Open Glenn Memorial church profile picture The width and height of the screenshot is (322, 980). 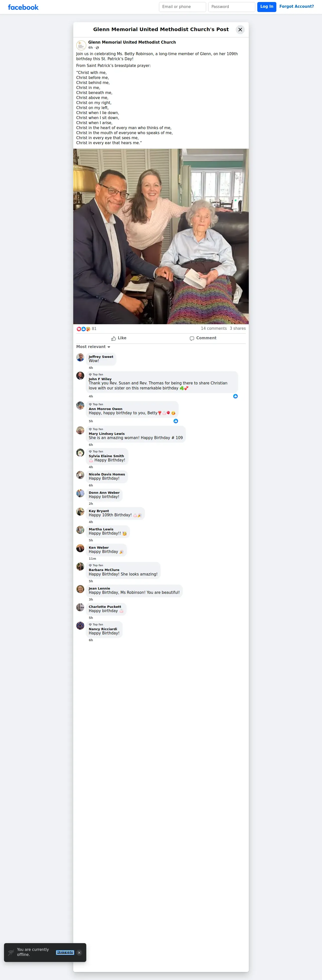(81, 45)
